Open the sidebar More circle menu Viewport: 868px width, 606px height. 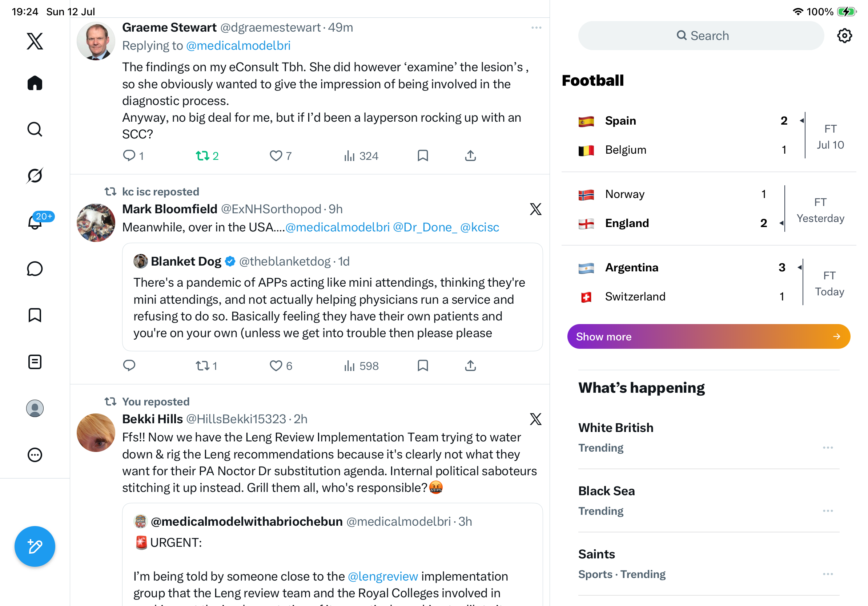(35, 455)
